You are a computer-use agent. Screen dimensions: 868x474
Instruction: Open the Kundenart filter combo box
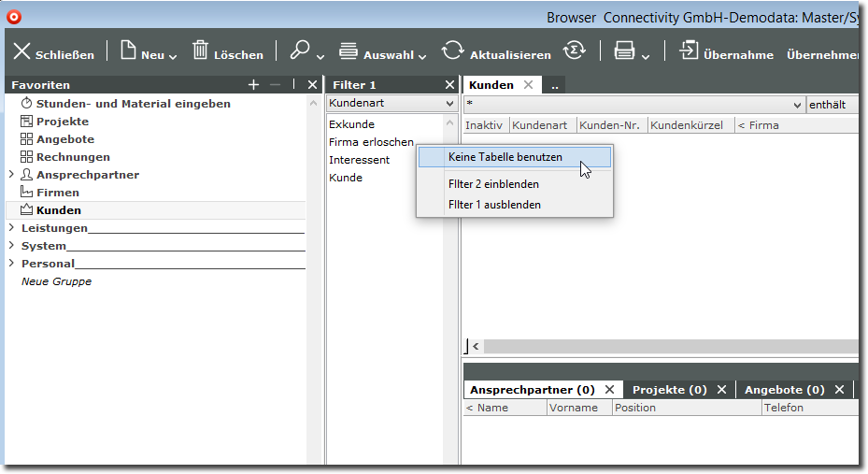click(x=391, y=104)
